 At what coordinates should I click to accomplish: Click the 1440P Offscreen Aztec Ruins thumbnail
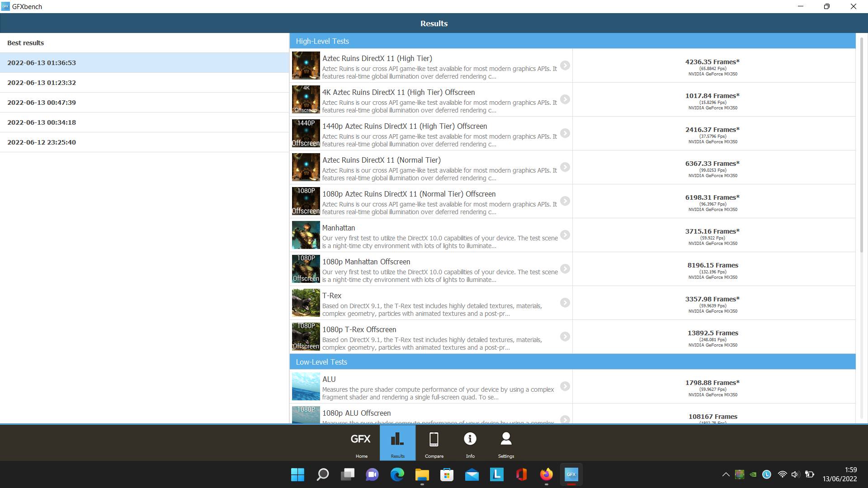pos(306,133)
